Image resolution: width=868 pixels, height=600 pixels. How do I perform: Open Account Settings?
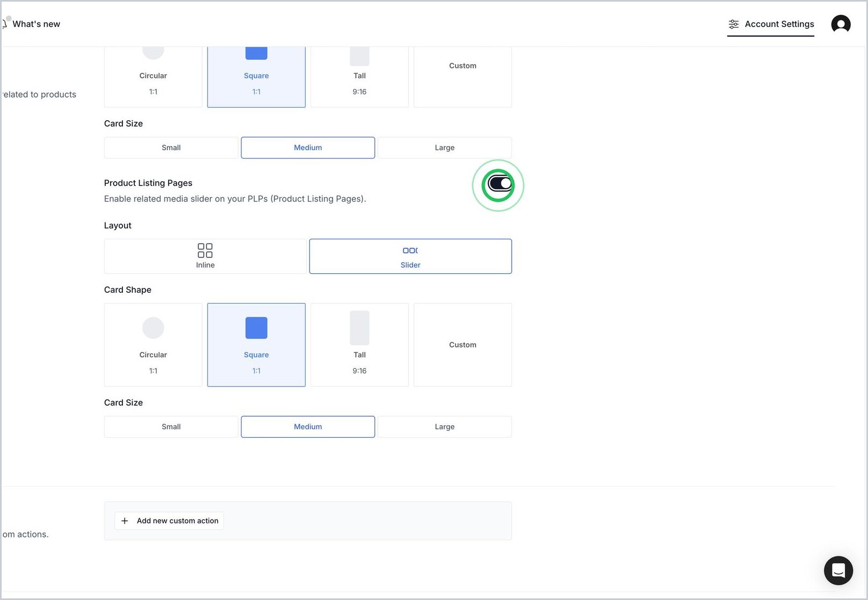click(x=771, y=24)
